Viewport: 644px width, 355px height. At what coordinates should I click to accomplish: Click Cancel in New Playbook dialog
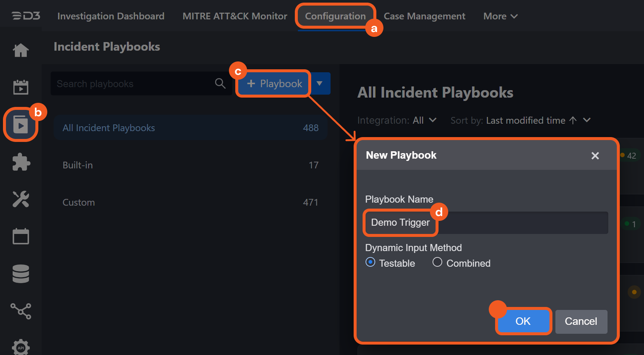(581, 321)
